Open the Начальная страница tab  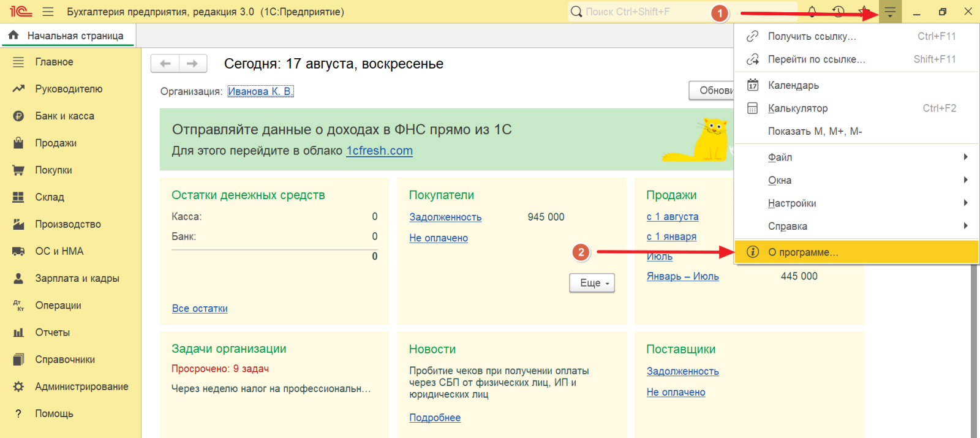point(75,36)
